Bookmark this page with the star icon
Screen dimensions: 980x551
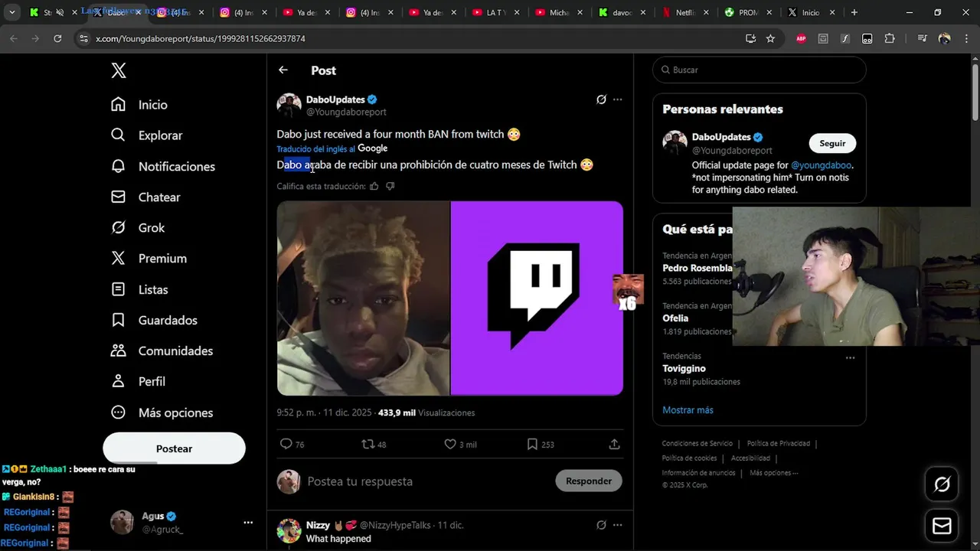[771, 38]
